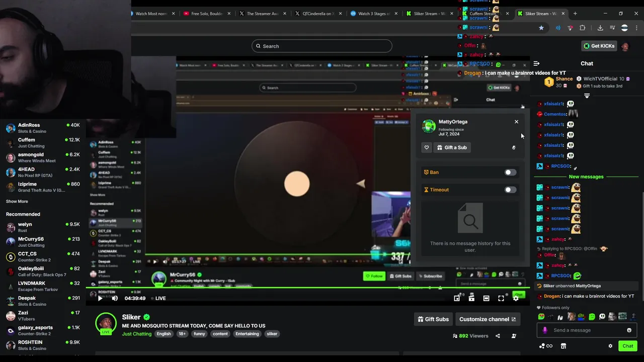The width and height of the screenshot is (644, 362).
Task: Open asmongold channel in the sidebar
Action: 43,157
